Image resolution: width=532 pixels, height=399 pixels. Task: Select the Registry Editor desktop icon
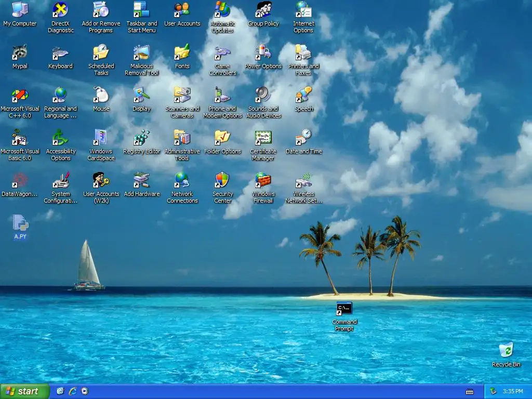(x=141, y=138)
